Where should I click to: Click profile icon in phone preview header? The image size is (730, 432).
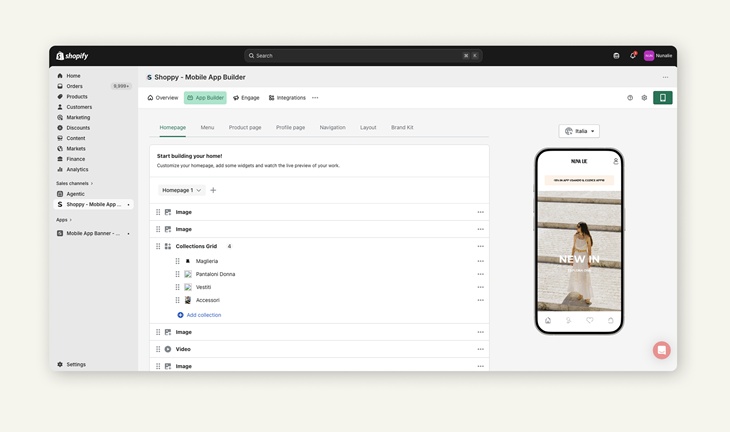(x=615, y=161)
